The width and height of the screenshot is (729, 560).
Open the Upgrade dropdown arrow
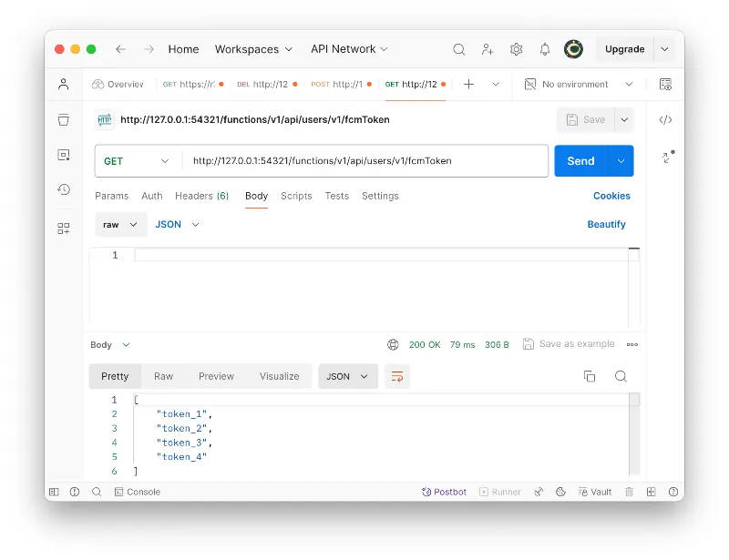(x=665, y=49)
